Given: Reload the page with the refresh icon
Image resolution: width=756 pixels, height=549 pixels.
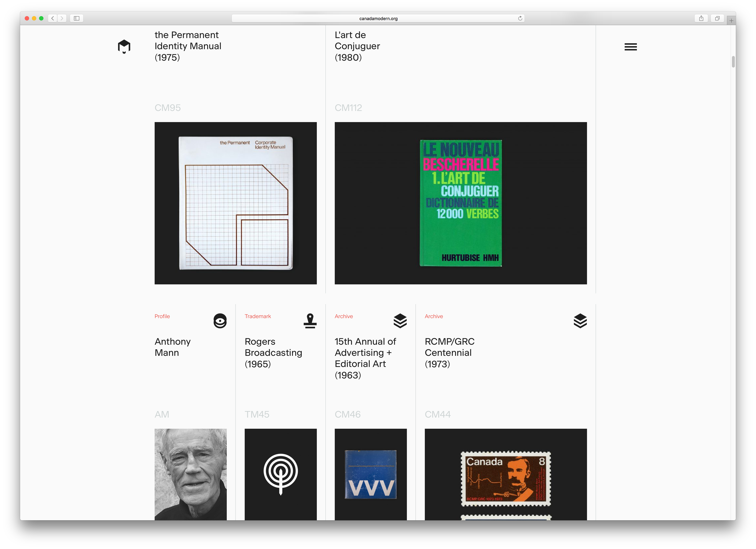Looking at the screenshot, I should click(520, 18).
